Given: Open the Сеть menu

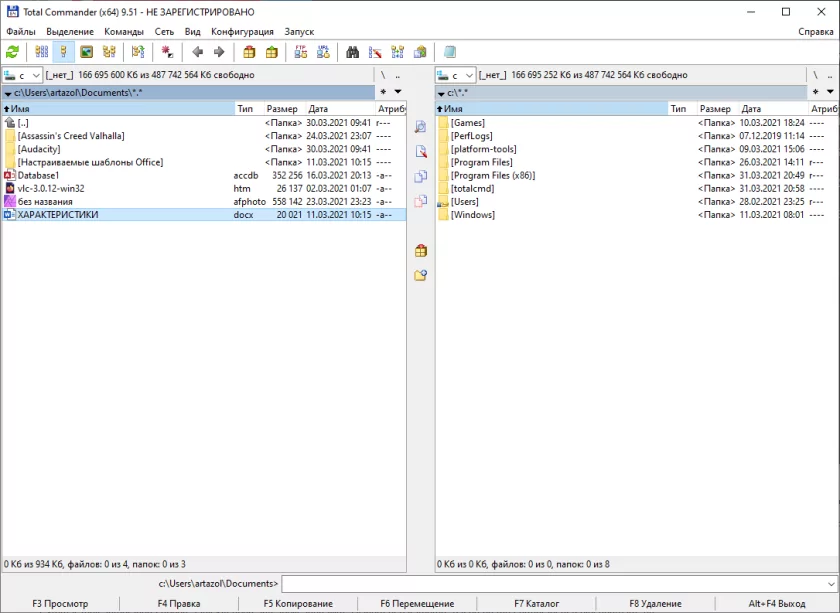Looking at the screenshot, I should click(164, 32).
